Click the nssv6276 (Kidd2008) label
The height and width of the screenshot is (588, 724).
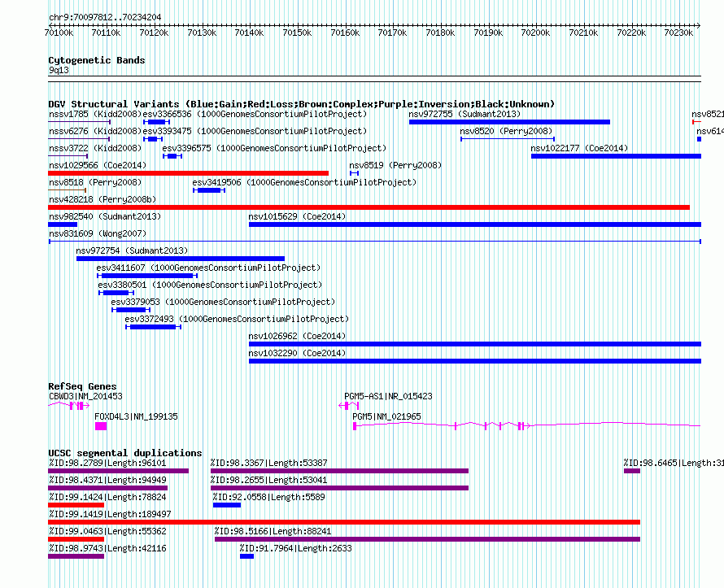[95, 131]
